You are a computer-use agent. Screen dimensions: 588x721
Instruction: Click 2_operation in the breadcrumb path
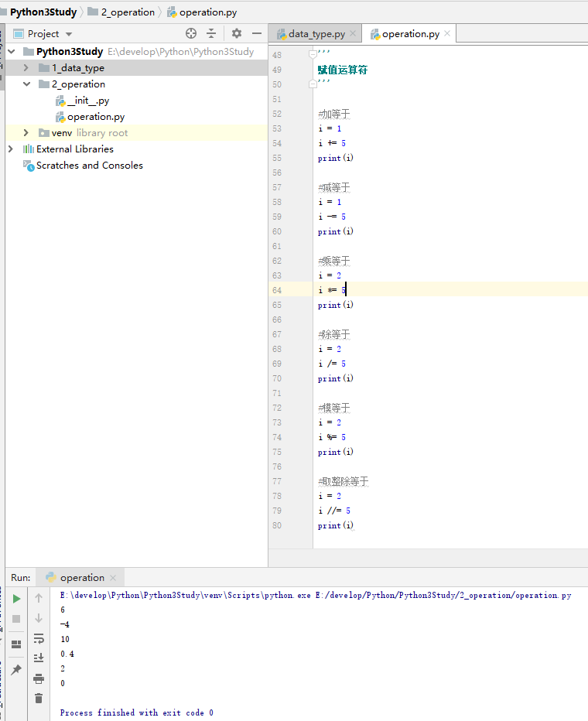(x=127, y=12)
